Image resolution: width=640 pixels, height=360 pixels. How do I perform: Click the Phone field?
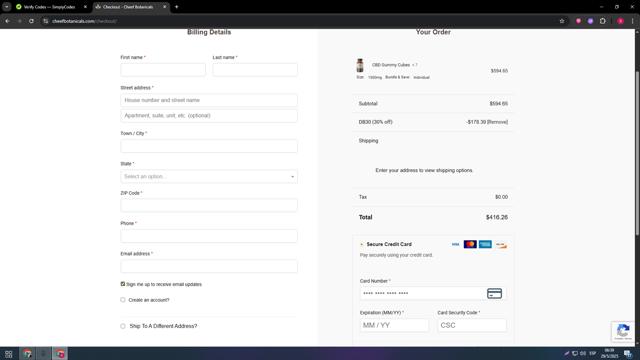coord(209,236)
